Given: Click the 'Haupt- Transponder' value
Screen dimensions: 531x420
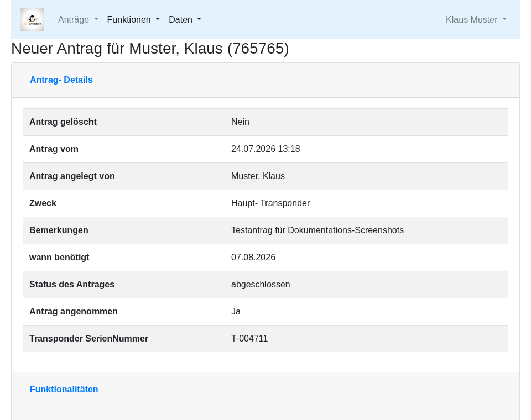Looking at the screenshot, I should pyautogui.click(x=270, y=203).
